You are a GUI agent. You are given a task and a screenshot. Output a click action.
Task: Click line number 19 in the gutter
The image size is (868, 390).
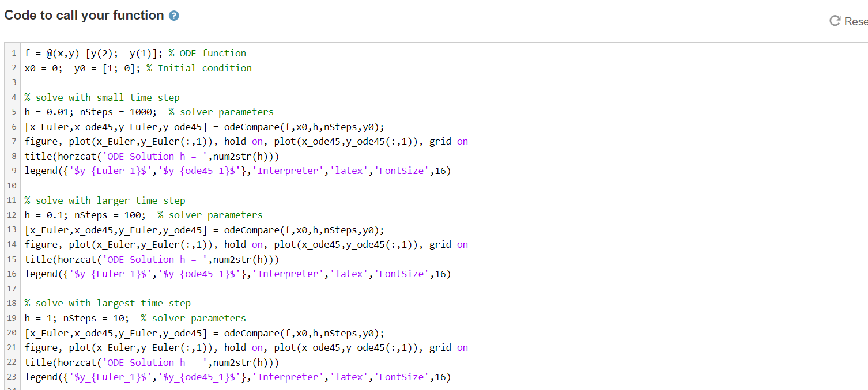[x=11, y=317]
